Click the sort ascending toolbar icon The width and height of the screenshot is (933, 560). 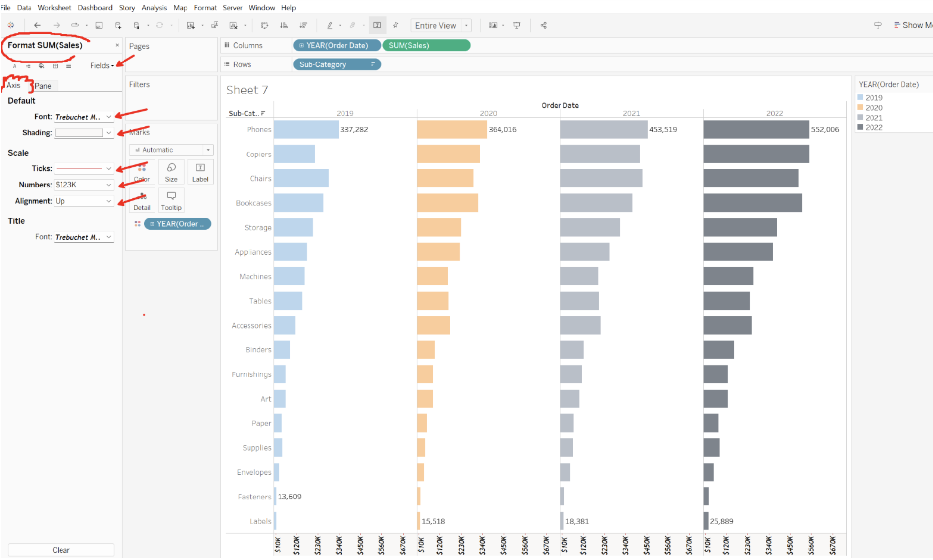pos(283,25)
